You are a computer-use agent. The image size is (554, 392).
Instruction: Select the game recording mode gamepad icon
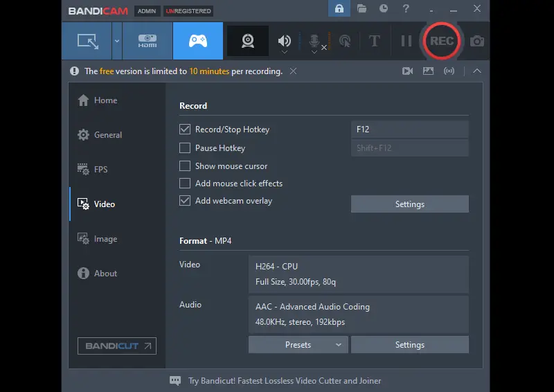click(x=198, y=41)
